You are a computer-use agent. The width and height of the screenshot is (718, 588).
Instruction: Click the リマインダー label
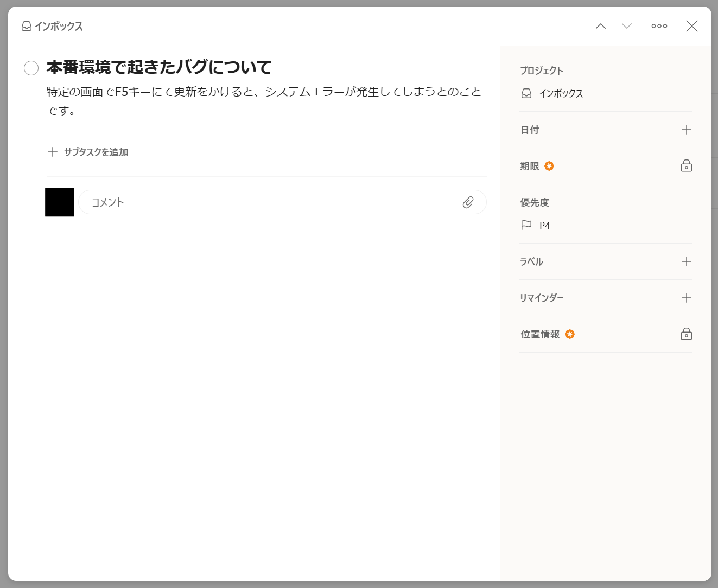click(x=542, y=298)
